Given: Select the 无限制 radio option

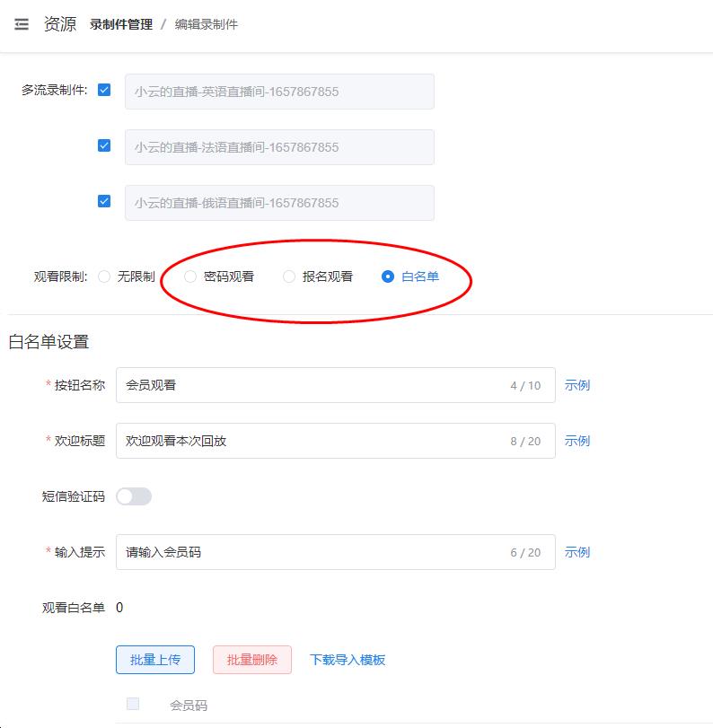Looking at the screenshot, I should click(105, 276).
